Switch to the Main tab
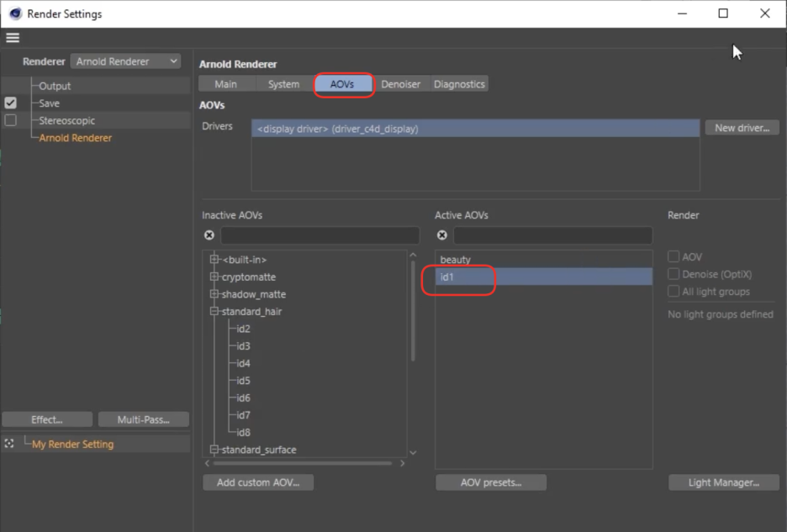787x532 pixels. (226, 84)
